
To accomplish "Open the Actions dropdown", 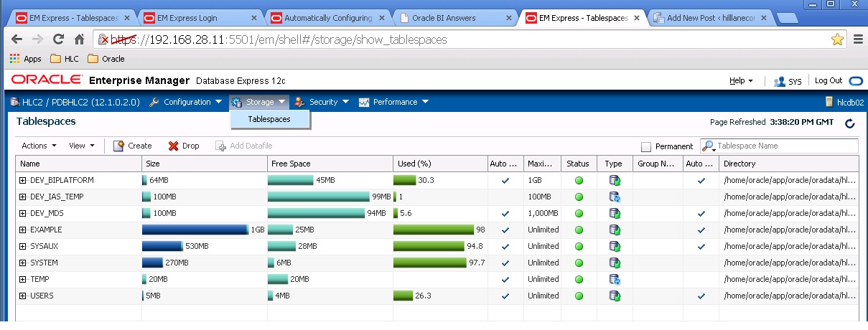I will tap(39, 146).
